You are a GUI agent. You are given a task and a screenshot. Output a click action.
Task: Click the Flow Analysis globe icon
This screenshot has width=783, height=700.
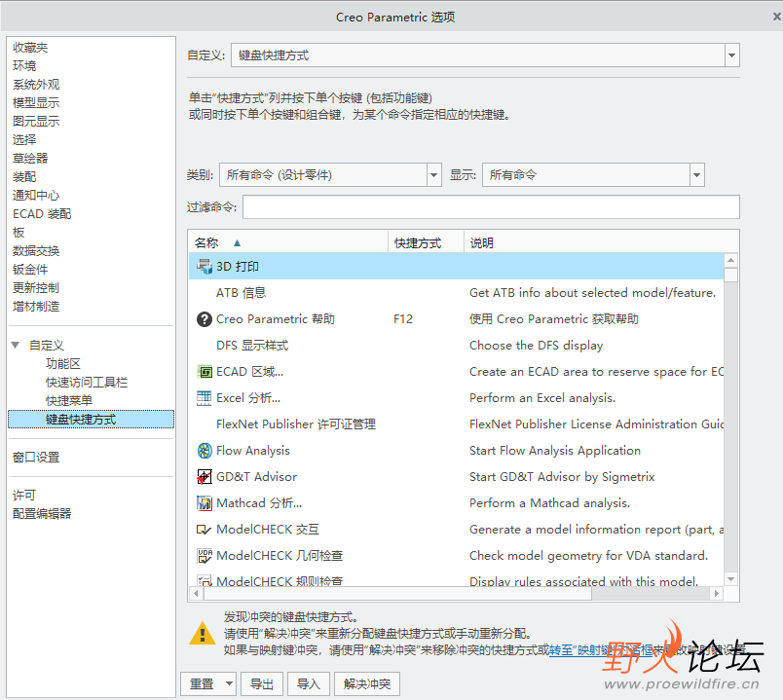click(205, 451)
